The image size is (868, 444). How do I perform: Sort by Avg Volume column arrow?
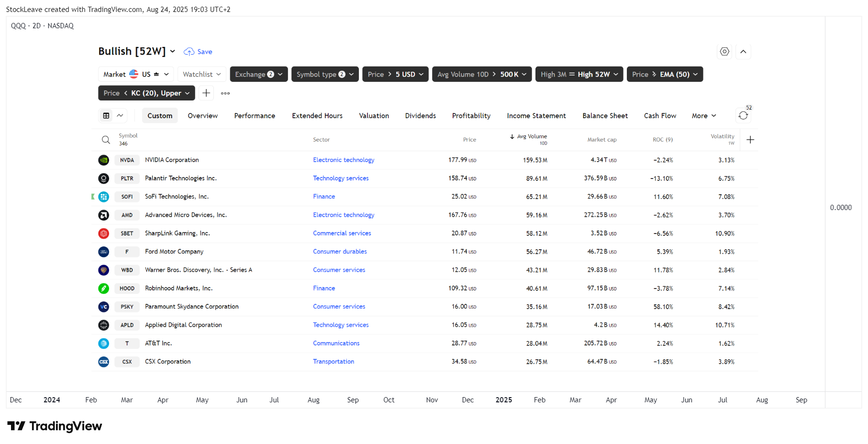(512, 137)
